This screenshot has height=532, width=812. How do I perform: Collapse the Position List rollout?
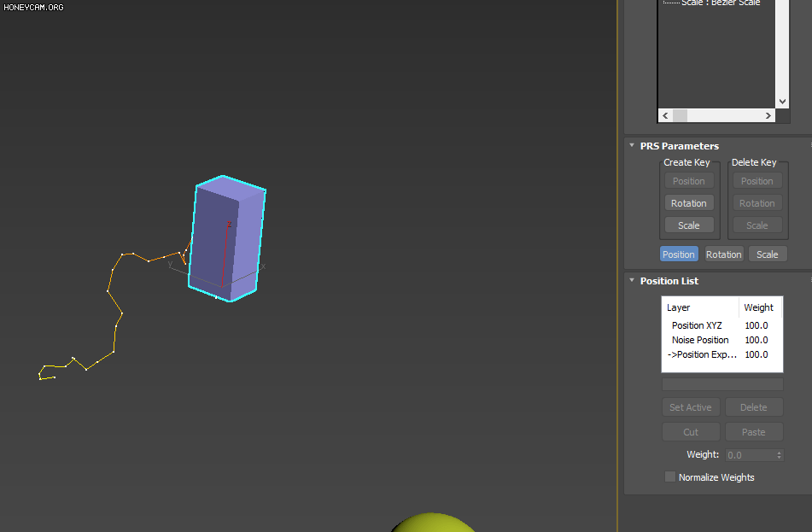tap(632, 280)
